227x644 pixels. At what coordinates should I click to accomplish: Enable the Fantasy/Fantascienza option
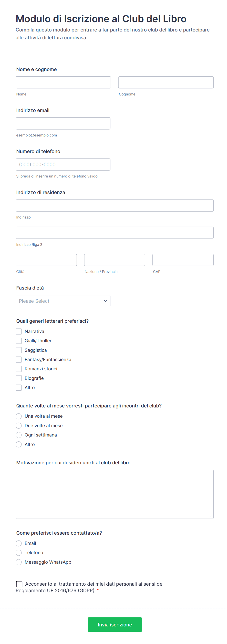tap(19, 360)
